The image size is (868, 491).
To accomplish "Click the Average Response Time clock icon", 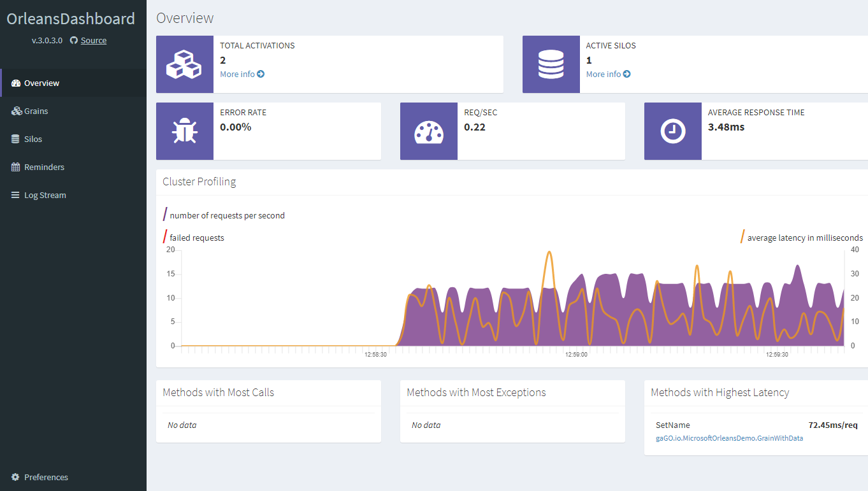I will click(x=672, y=131).
